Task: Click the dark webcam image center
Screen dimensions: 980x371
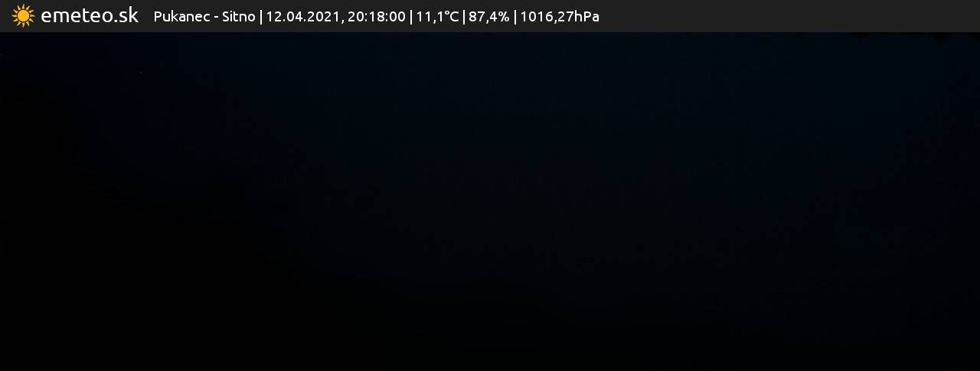Action: 490,201
